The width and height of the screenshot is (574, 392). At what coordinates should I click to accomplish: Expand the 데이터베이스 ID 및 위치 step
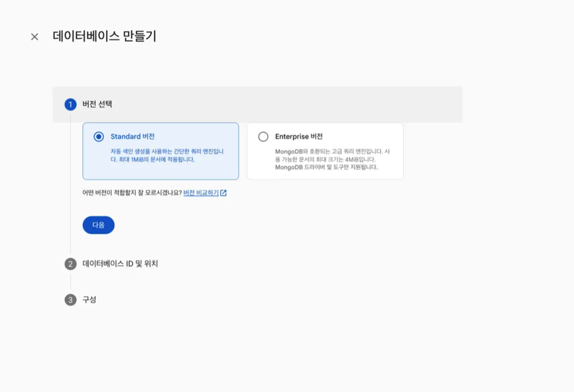click(121, 263)
